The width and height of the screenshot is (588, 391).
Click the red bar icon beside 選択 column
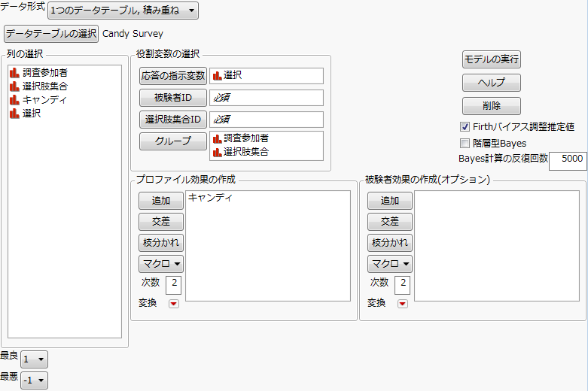point(14,114)
